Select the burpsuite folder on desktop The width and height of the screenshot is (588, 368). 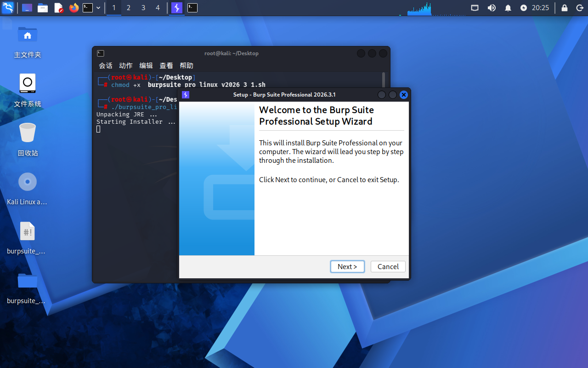[x=28, y=287]
